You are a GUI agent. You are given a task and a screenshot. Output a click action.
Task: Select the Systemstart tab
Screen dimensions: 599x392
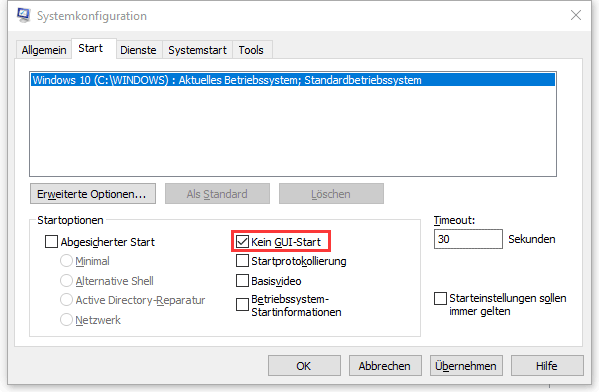tap(198, 50)
